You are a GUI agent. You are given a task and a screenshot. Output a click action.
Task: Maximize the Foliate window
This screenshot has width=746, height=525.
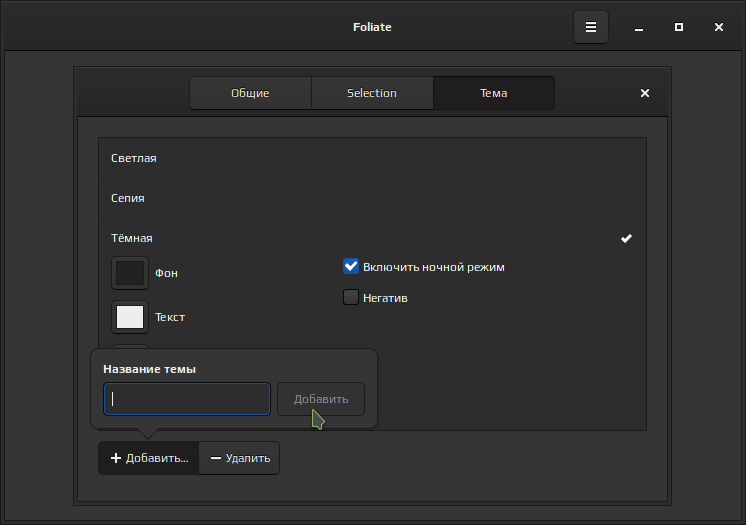click(x=679, y=27)
